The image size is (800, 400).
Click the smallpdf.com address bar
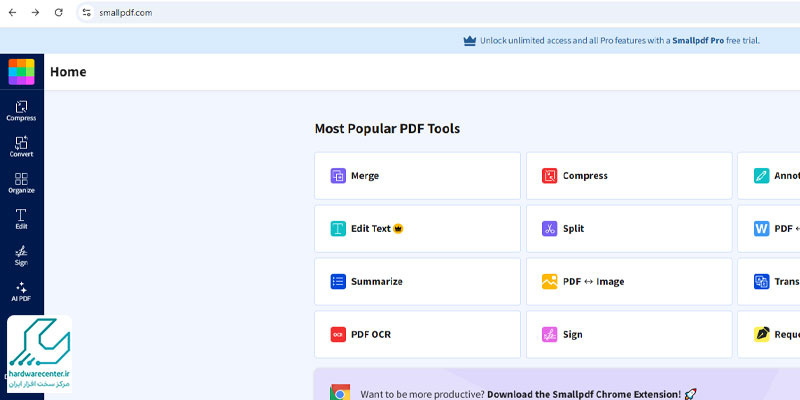point(439,13)
